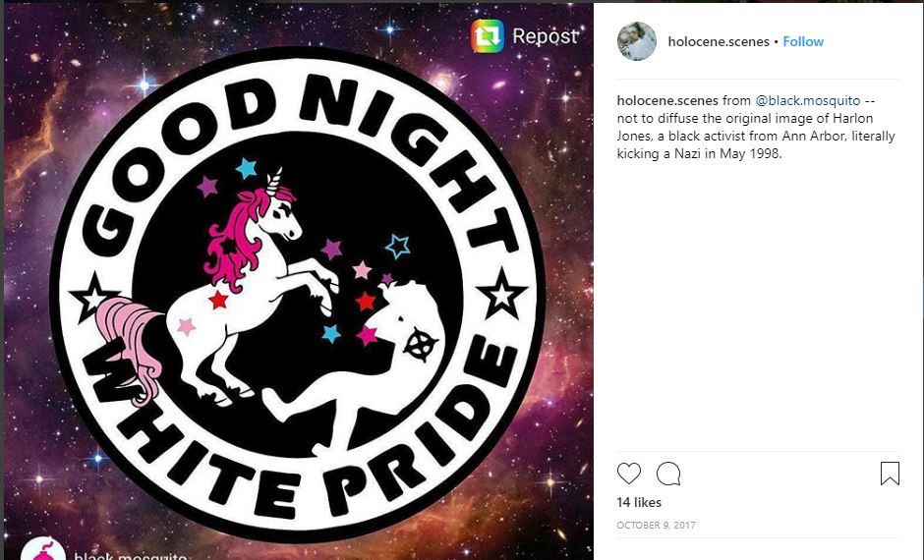Open holocene.scenes username in header

pos(719,42)
